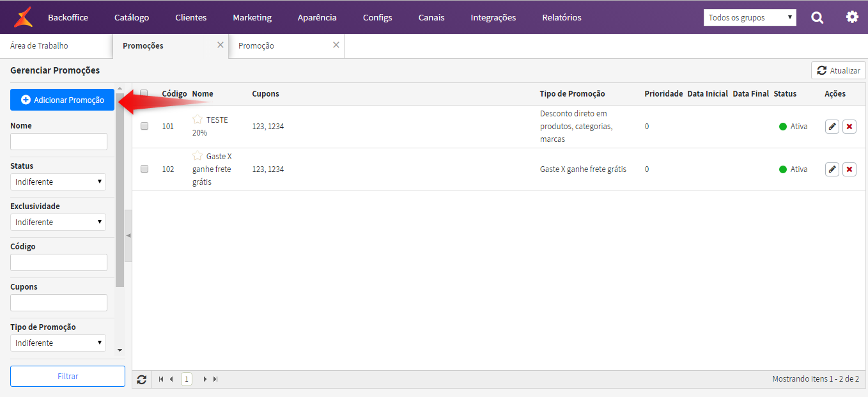The image size is (868, 397).
Task: Switch to Área de Trabalho tab
Action: (x=39, y=46)
